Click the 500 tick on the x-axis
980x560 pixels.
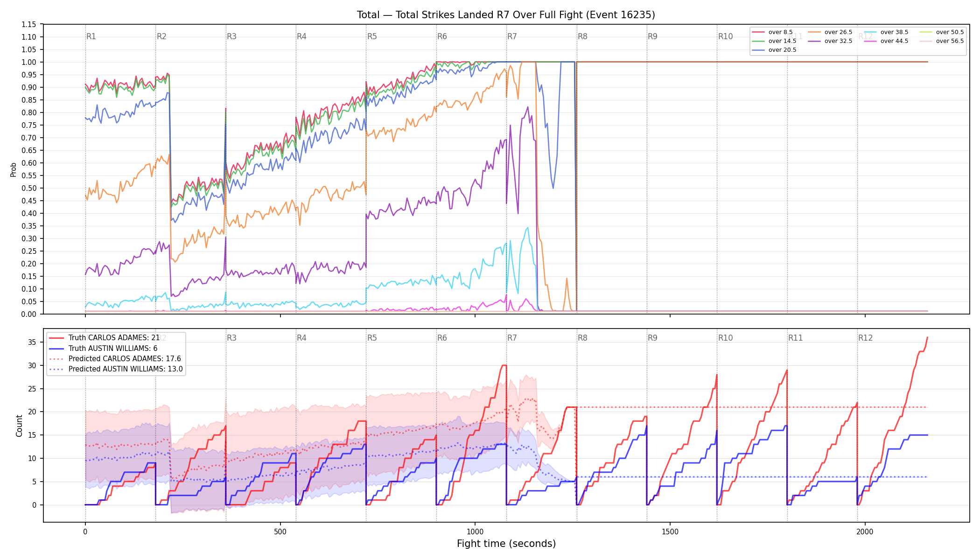pyautogui.click(x=280, y=532)
